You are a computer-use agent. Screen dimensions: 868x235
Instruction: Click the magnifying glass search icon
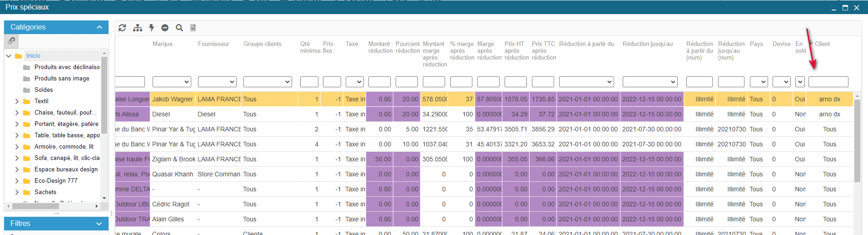(x=179, y=28)
